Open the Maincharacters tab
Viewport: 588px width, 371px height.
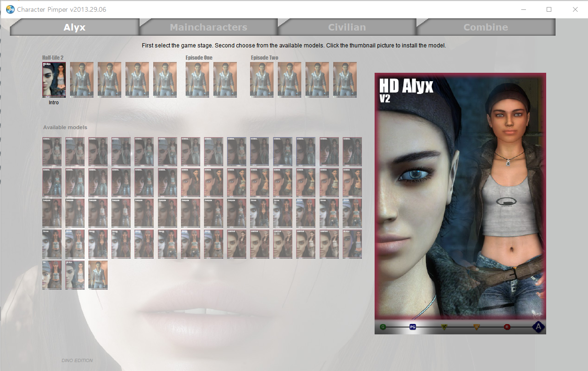click(208, 27)
